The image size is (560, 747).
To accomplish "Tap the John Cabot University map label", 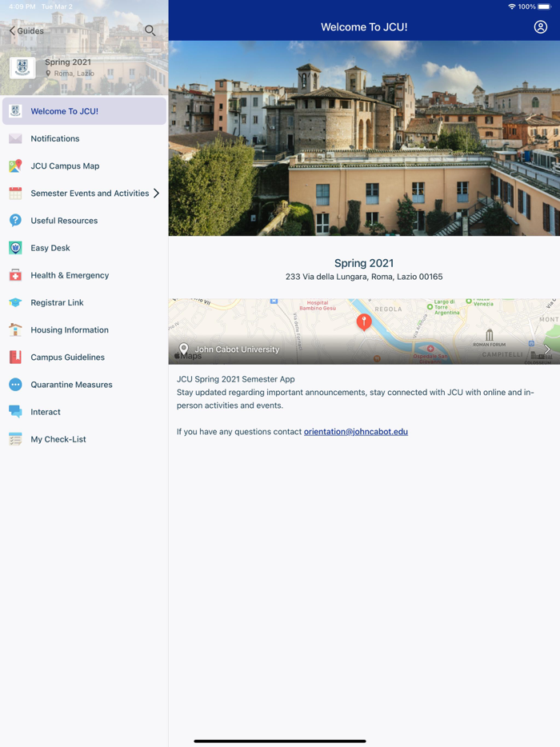I will coord(237,350).
